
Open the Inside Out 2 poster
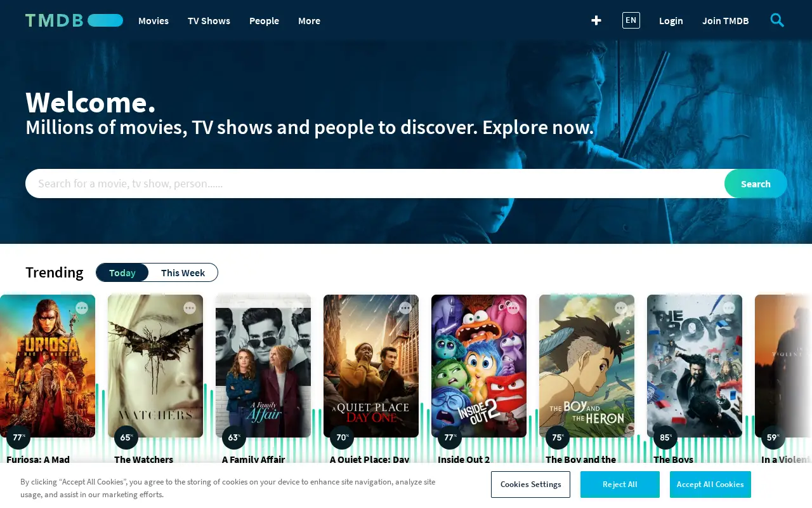pos(479,366)
